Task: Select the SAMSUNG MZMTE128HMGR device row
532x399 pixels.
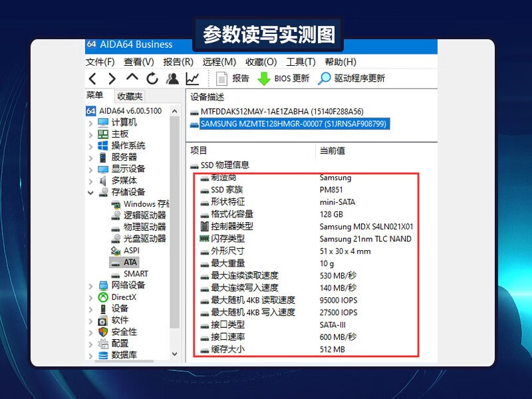Action: click(x=290, y=124)
